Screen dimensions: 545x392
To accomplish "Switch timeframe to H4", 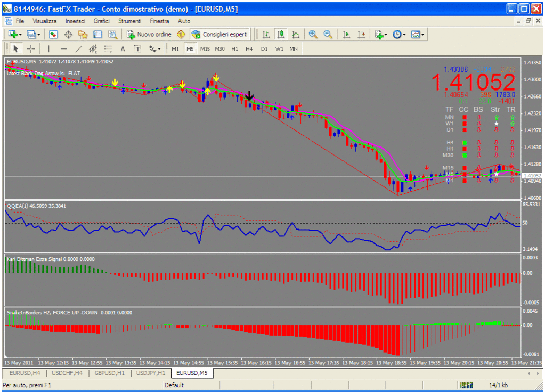I will [x=249, y=49].
